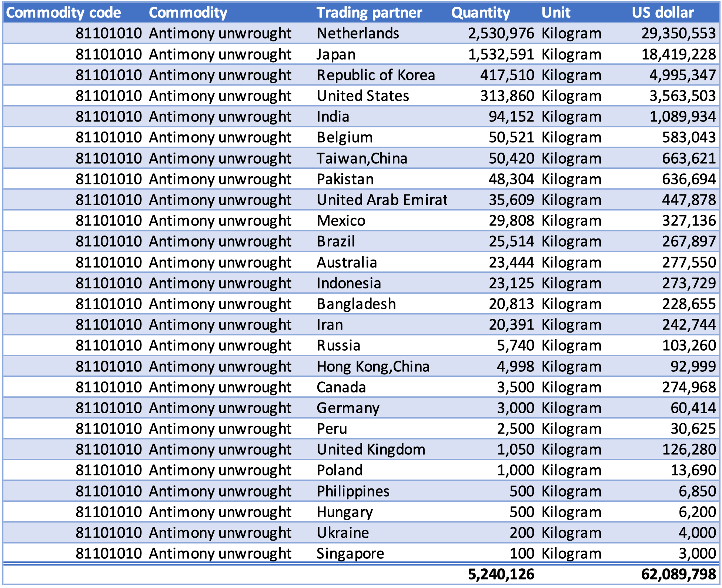Click the quantity value 417,510
722x588 pixels.
(x=507, y=75)
